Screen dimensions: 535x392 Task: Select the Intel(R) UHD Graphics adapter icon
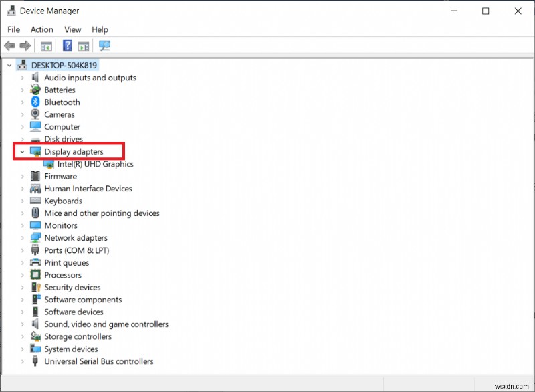(48, 164)
